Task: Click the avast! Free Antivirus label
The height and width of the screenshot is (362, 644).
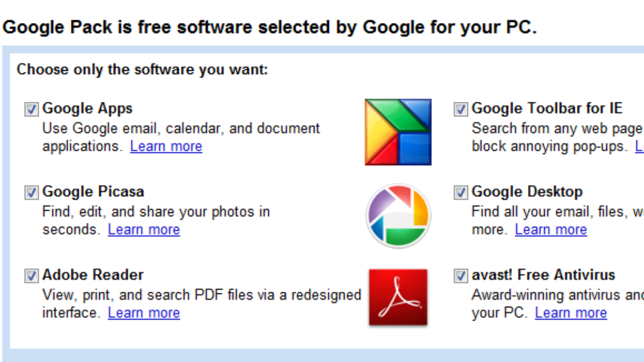Action: pos(543,275)
